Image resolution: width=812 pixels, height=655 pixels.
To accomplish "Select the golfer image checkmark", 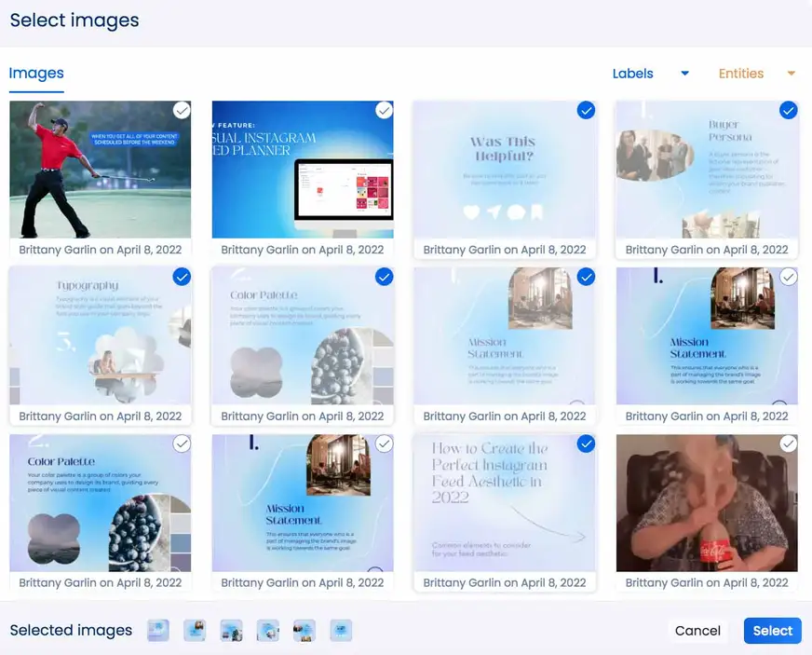I will point(182,110).
